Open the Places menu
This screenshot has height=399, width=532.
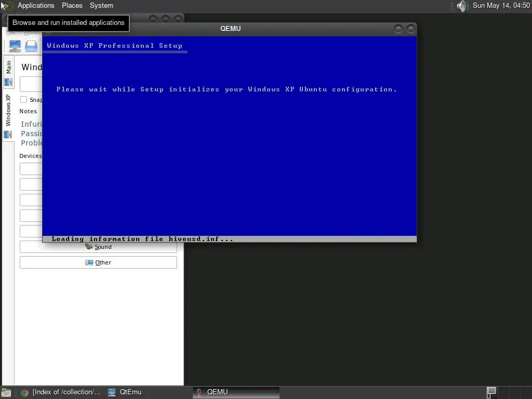point(72,5)
